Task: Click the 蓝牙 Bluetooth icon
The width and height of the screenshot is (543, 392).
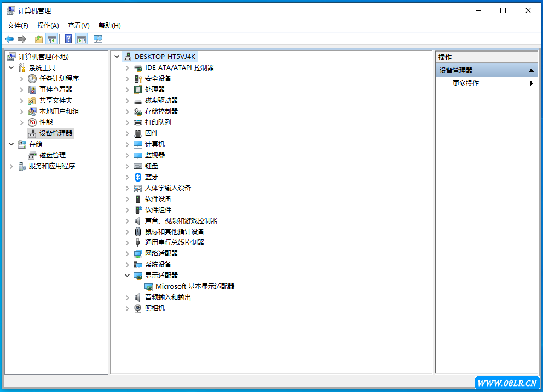Action: pos(138,177)
